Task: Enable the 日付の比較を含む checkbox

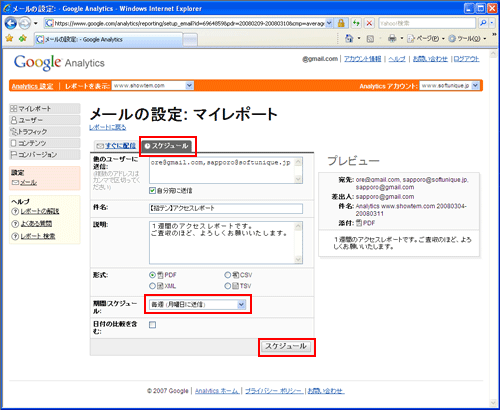Action: tap(152, 325)
